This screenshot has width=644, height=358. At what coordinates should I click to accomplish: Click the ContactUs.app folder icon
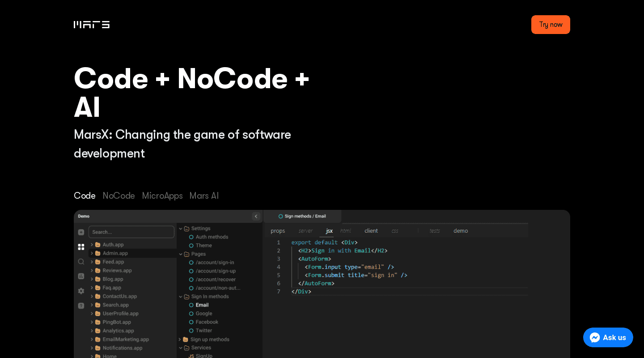point(98,296)
